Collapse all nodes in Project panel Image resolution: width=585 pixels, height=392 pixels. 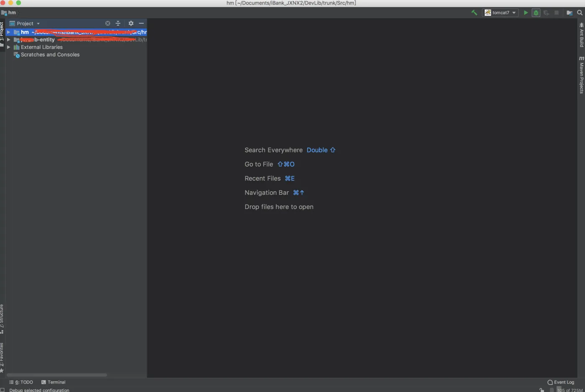point(118,23)
